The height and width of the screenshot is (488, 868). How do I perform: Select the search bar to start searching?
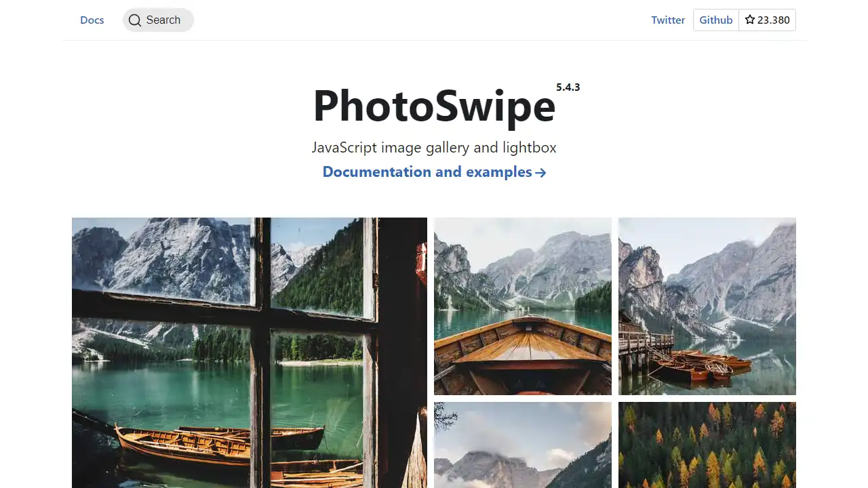[159, 20]
